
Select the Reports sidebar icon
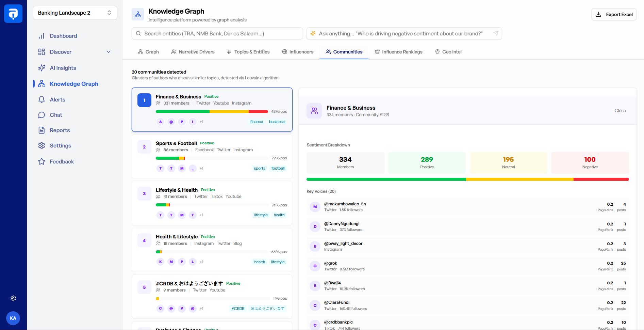click(x=41, y=130)
